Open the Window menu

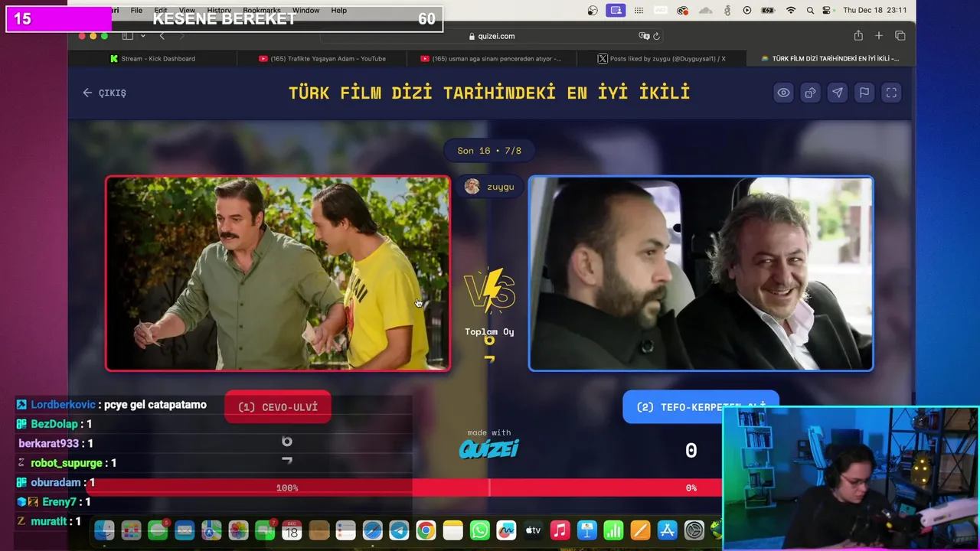coord(305,11)
